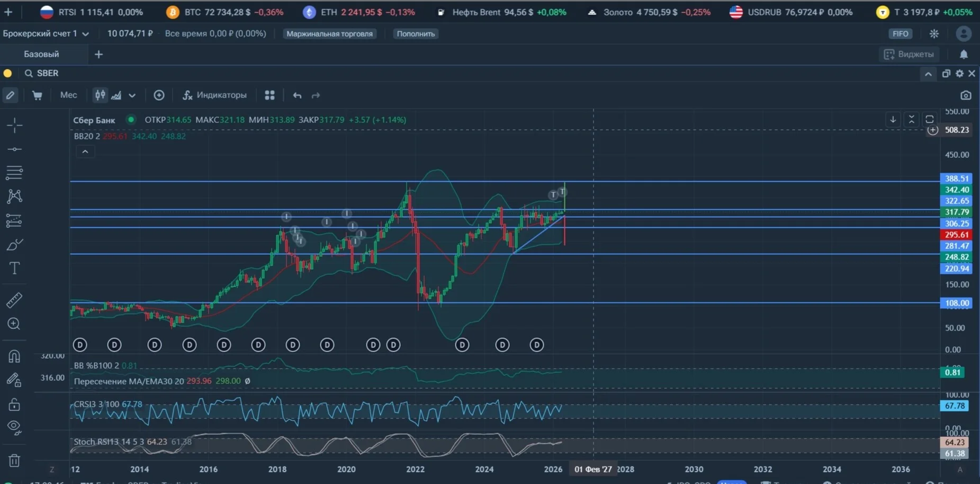Click the yellow widget link color dot
Image resolution: width=980 pixels, height=484 pixels.
pyautogui.click(x=8, y=74)
